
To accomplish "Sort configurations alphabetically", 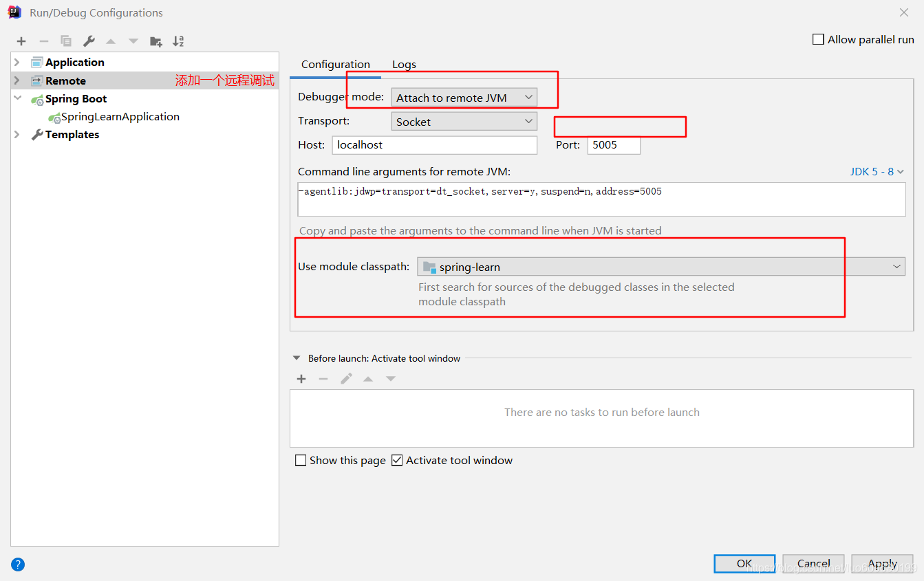I will pos(178,41).
